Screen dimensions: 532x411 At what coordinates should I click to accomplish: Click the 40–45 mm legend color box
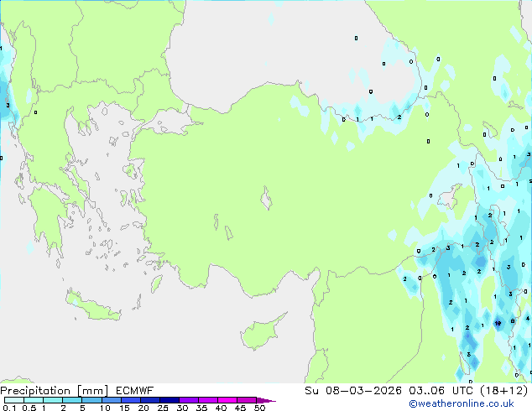[227, 400]
